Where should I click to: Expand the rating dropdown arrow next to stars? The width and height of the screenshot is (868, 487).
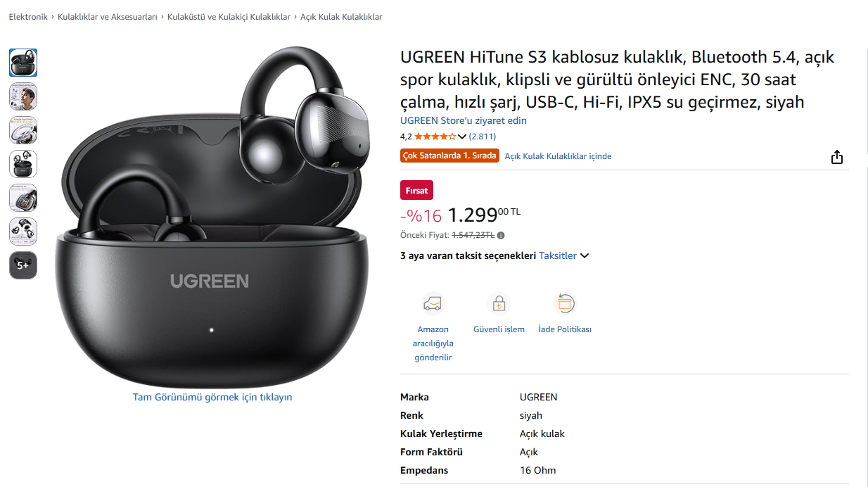(x=462, y=137)
